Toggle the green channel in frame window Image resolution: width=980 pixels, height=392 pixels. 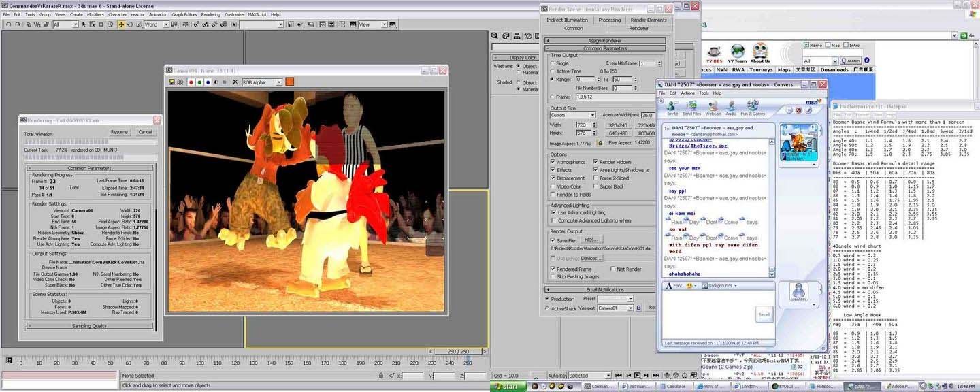[200, 82]
